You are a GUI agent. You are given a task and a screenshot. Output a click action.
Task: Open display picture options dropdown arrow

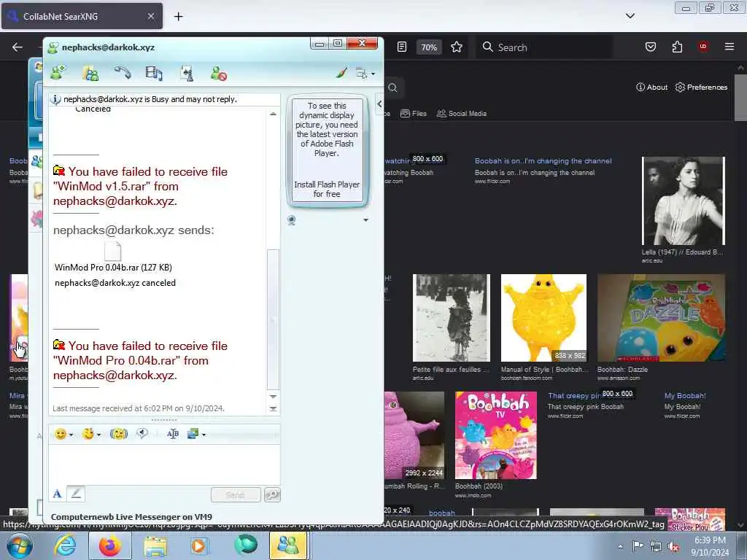tap(366, 220)
